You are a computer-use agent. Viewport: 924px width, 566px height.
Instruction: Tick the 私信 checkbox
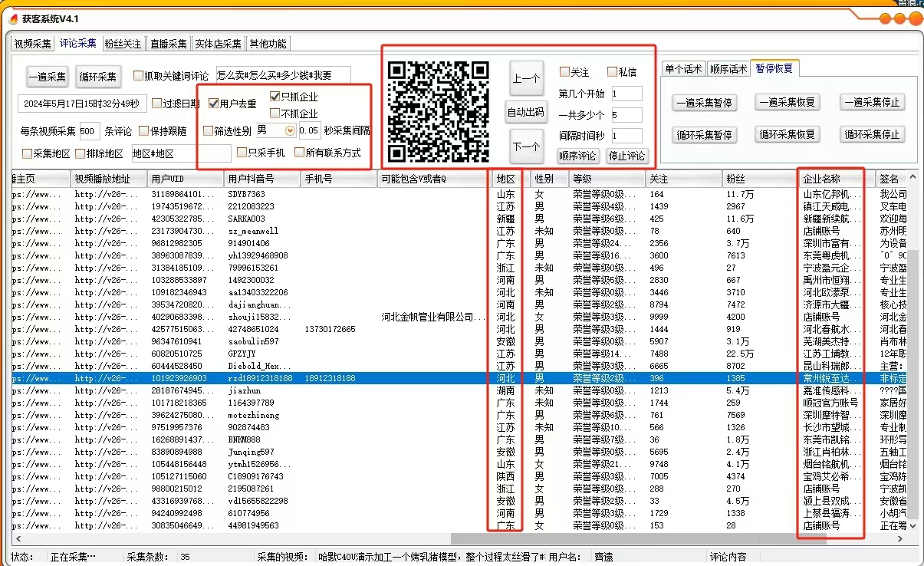(x=612, y=72)
